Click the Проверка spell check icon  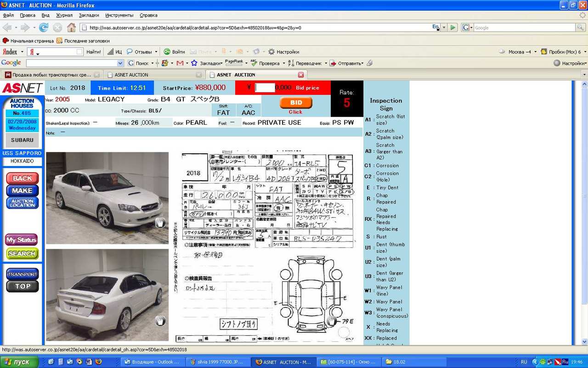click(x=266, y=63)
